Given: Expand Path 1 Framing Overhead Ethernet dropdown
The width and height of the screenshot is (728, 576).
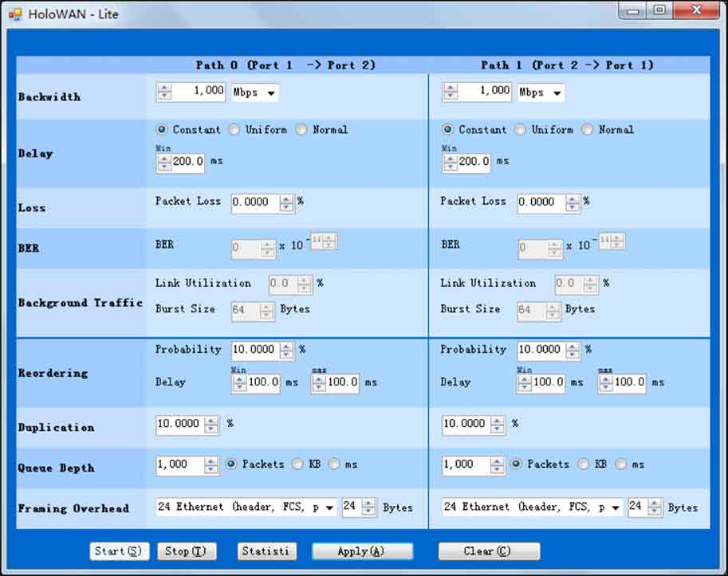Looking at the screenshot, I should tap(532, 507).
